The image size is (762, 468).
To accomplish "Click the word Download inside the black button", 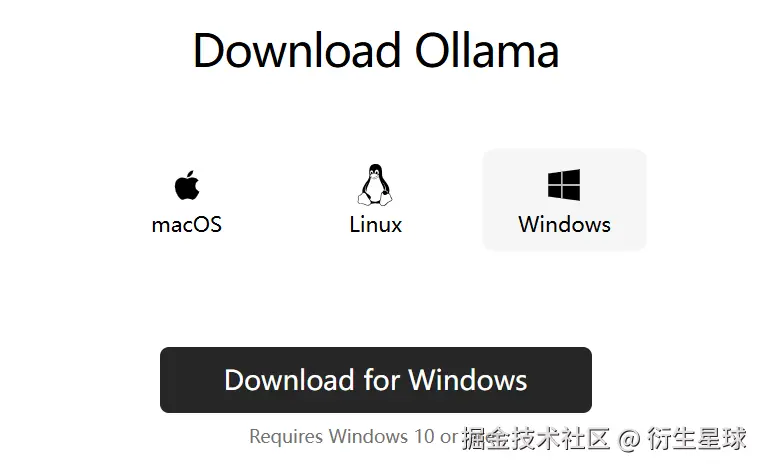I will (x=289, y=380).
